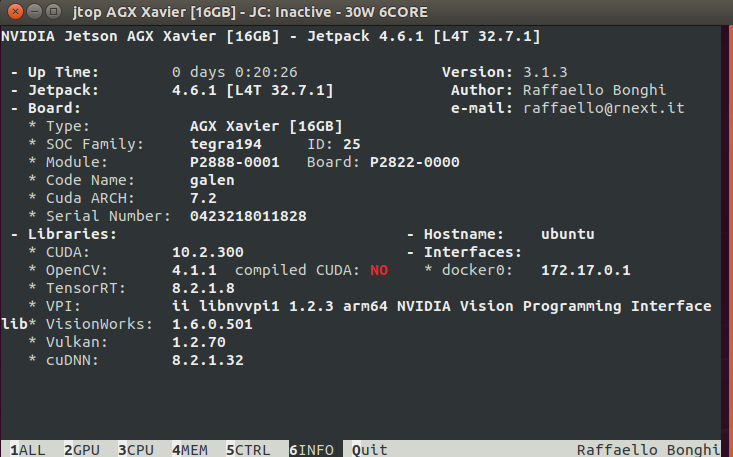Close the jtop terminal window
This screenshot has height=457, width=733.
(13, 10)
